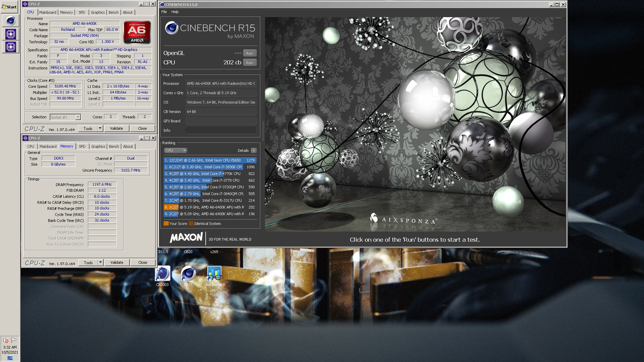Image resolution: width=644 pixels, height=362 pixels.
Task: Open the Socket #1 selection dropdown
Action: (x=65, y=117)
